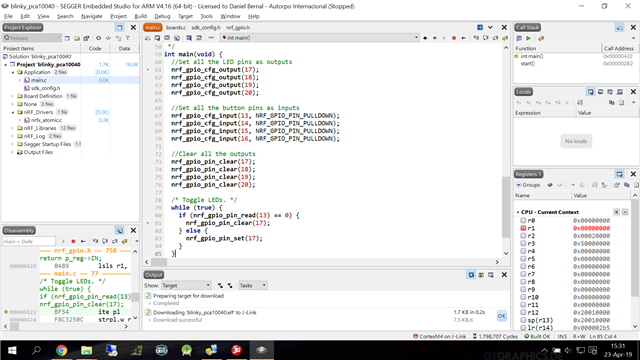Click the red marker icon in Locals toolbar
This screenshot has width=640, height=360.
coord(580,103)
